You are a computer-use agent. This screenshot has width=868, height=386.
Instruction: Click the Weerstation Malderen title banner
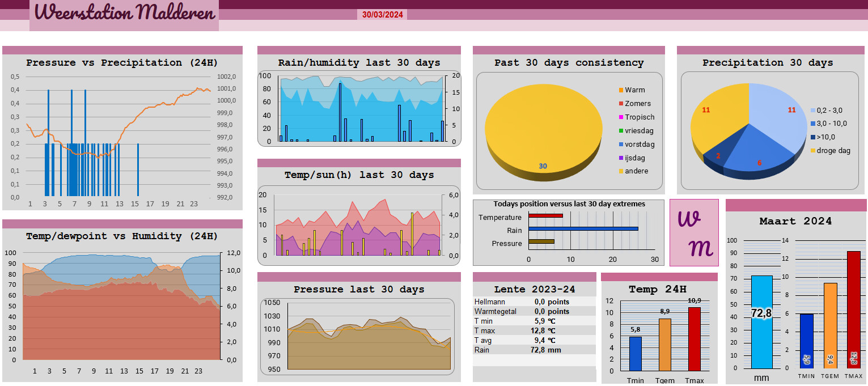tap(124, 15)
